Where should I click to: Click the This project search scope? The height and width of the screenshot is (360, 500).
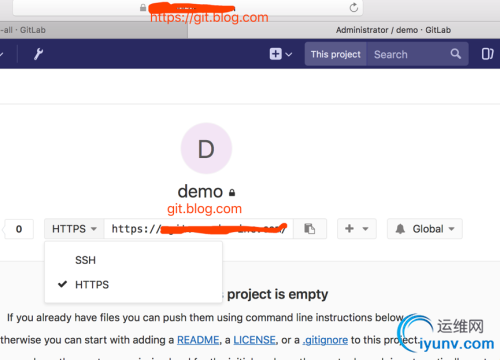pyautogui.click(x=336, y=54)
